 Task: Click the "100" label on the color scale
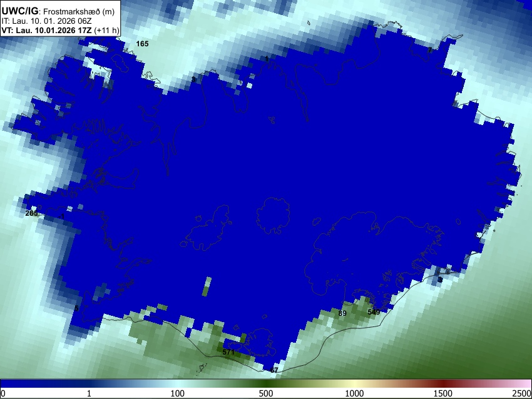(x=178, y=393)
